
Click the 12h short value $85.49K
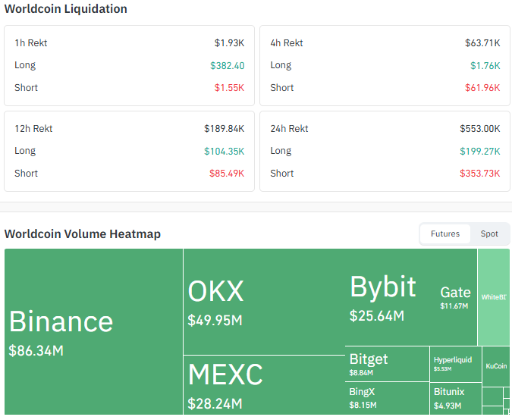pos(227,174)
